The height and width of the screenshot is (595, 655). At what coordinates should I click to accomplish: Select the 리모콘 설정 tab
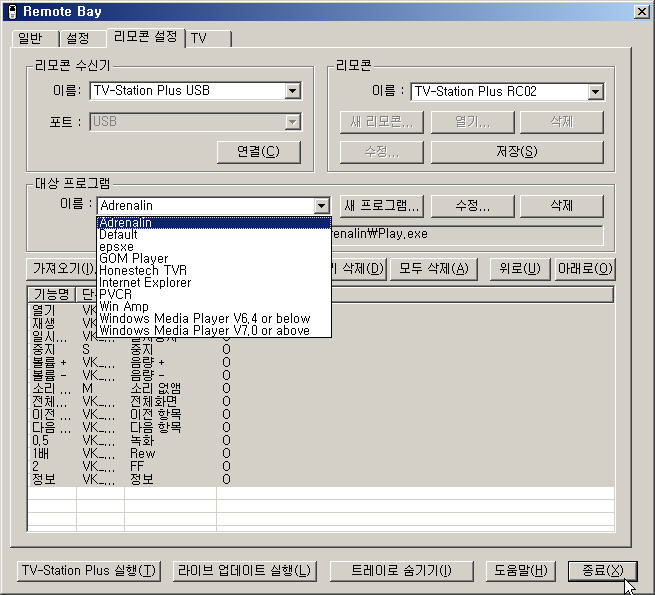coord(145,37)
